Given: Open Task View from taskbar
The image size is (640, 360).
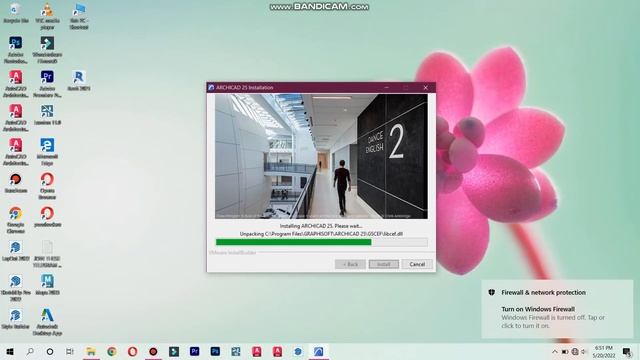Looking at the screenshot, I should (x=70, y=351).
